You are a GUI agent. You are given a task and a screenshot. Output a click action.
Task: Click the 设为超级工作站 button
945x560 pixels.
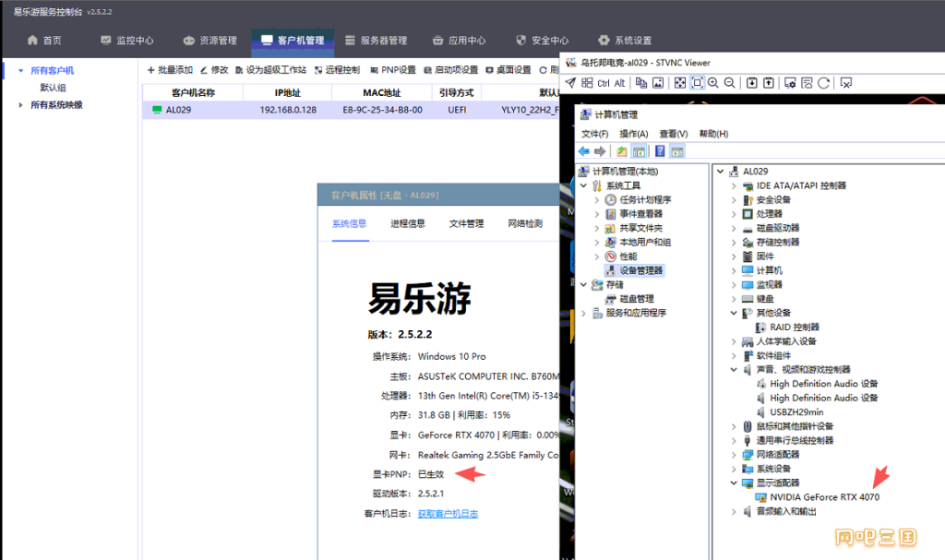(x=270, y=70)
